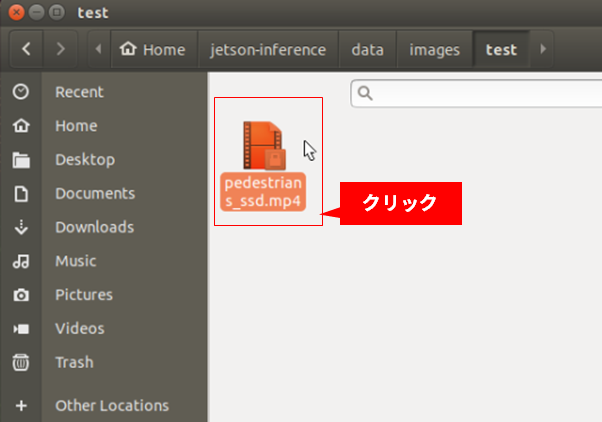Go forward with the right arrow button
Image resolution: width=602 pixels, height=422 pixels.
[60, 49]
